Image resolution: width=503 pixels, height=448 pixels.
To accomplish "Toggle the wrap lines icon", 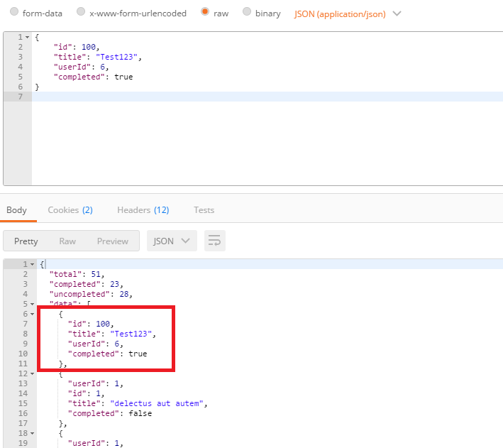I will [x=215, y=241].
